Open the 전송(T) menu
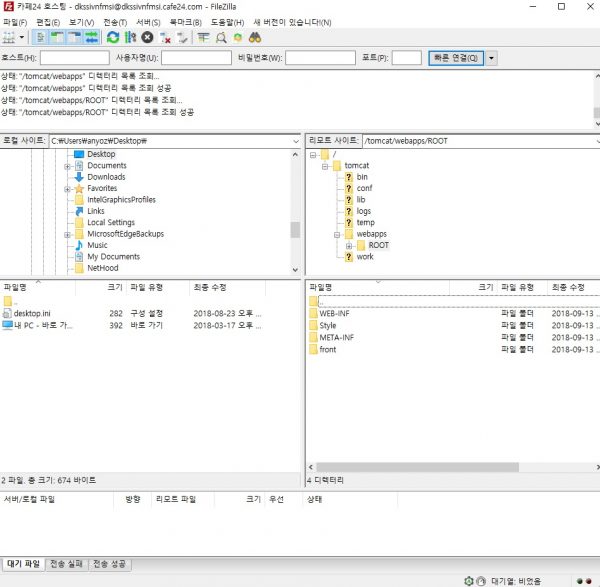Screen dimensions: 600x587 click(x=115, y=22)
